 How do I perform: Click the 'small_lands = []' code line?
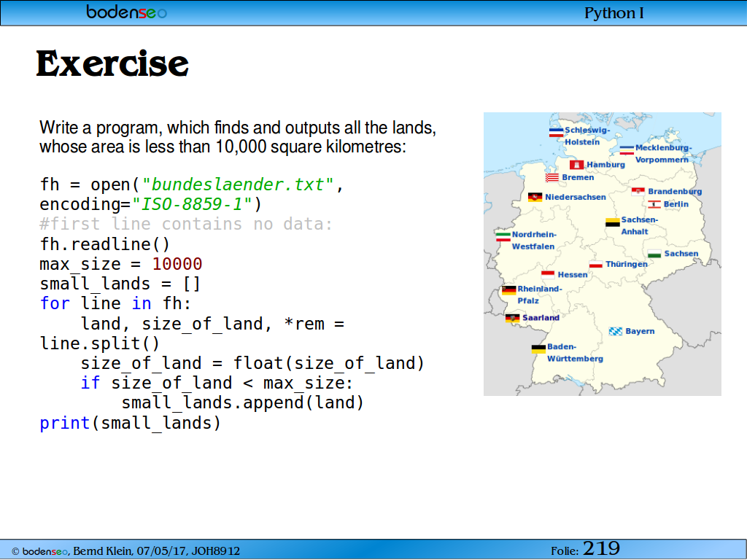(120, 284)
